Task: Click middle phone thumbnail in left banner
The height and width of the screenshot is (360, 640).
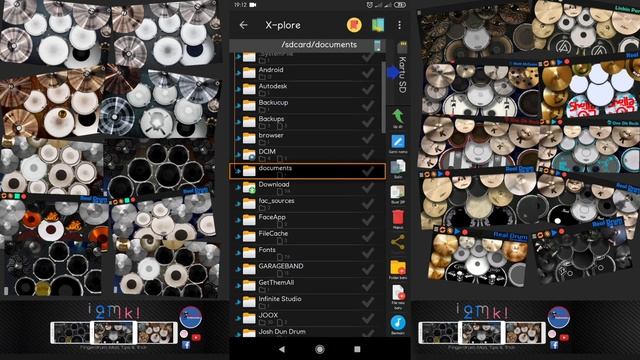Action: (x=113, y=333)
